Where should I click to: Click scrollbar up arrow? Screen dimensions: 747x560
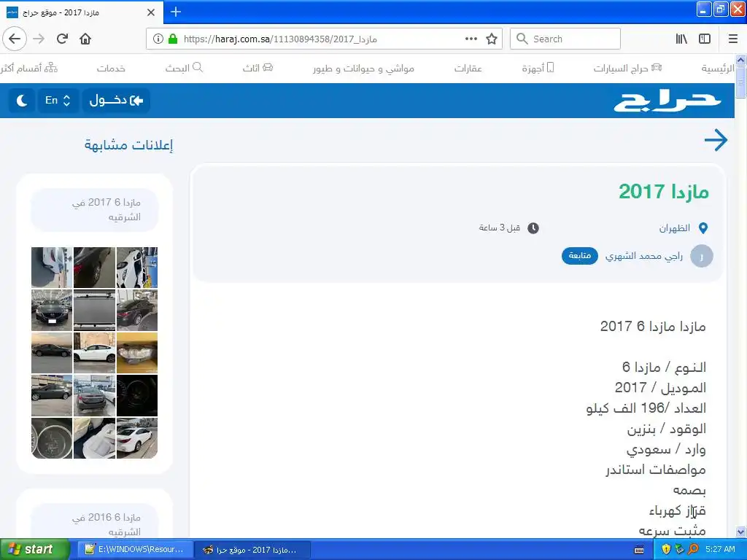click(741, 60)
